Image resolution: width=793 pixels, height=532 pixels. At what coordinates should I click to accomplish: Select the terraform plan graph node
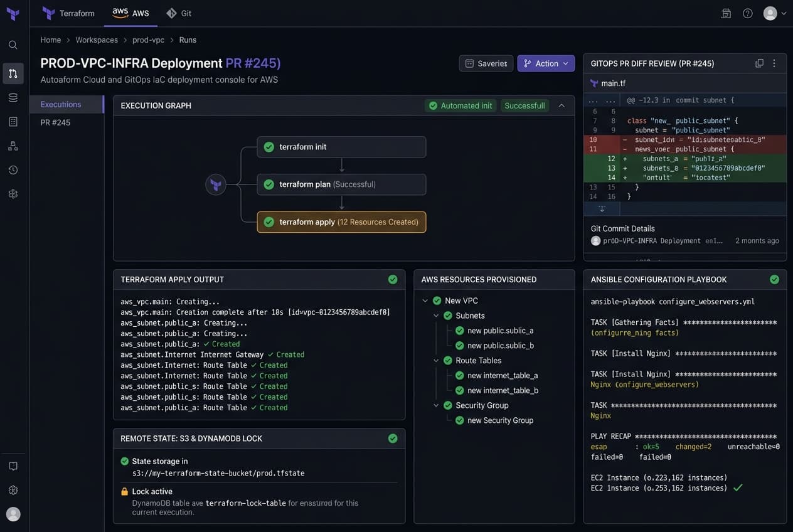pyautogui.click(x=341, y=184)
